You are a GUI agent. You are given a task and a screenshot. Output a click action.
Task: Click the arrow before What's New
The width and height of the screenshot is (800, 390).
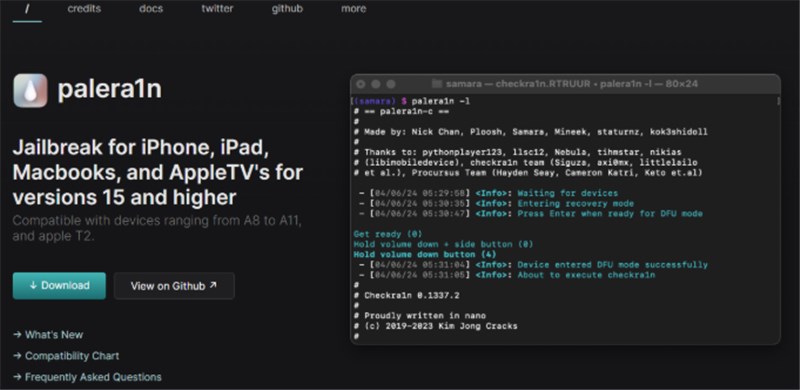(17, 335)
